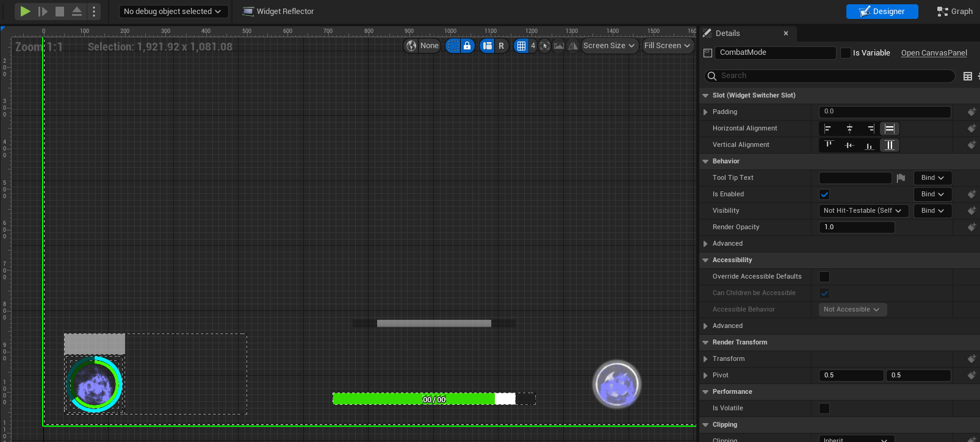This screenshot has width=980, height=442.
Task: Select the R render transform mode
Action: point(502,46)
